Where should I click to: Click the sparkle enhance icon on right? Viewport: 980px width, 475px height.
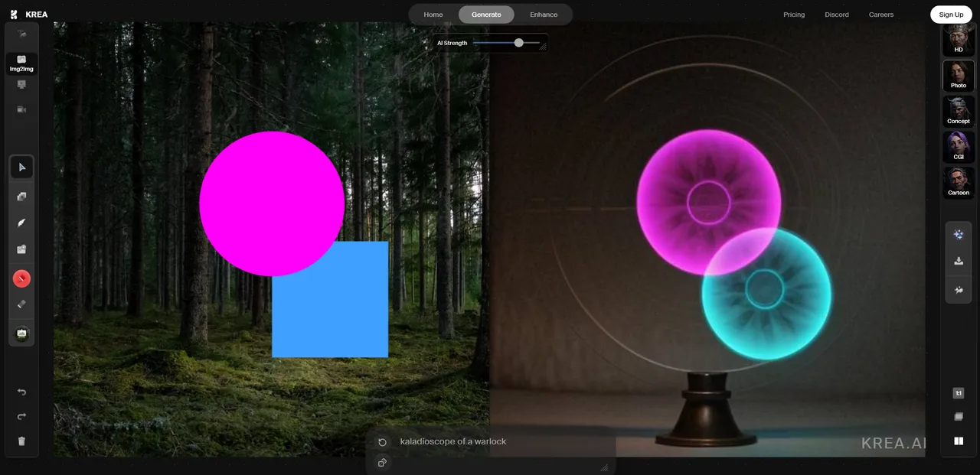(959, 235)
